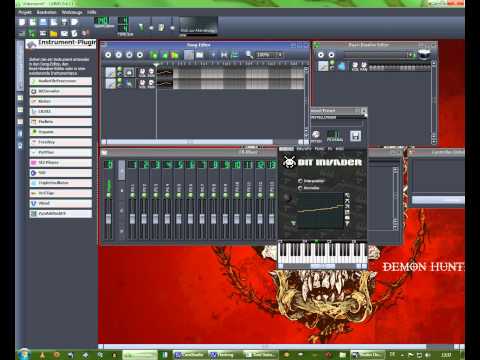The image size is (480, 360).
Task: Open My Computer sidebar tab
Action: tap(20, 145)
